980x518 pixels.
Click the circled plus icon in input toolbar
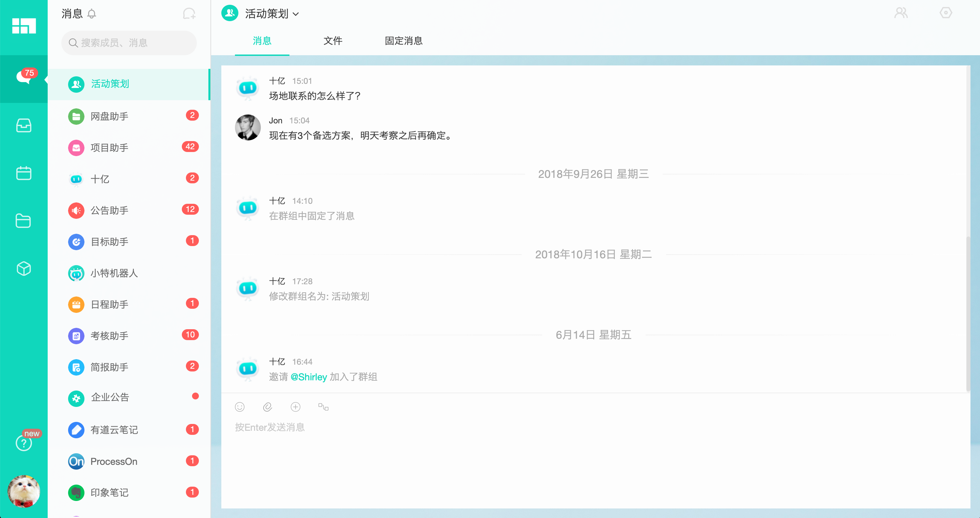[x=296, y=407]
